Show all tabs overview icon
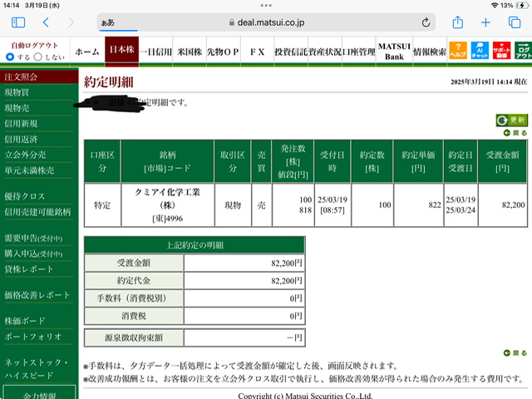The image size is (532, 399). coord(515,22)
